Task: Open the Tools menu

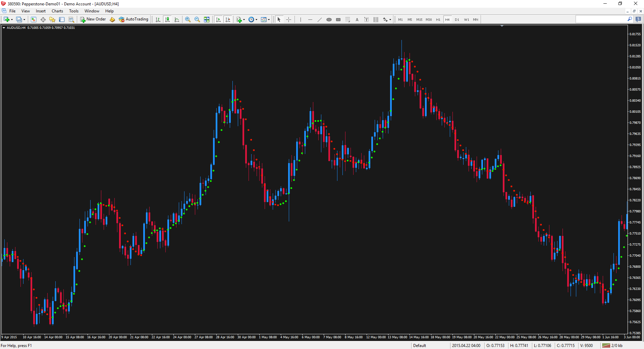Action: 74,11
